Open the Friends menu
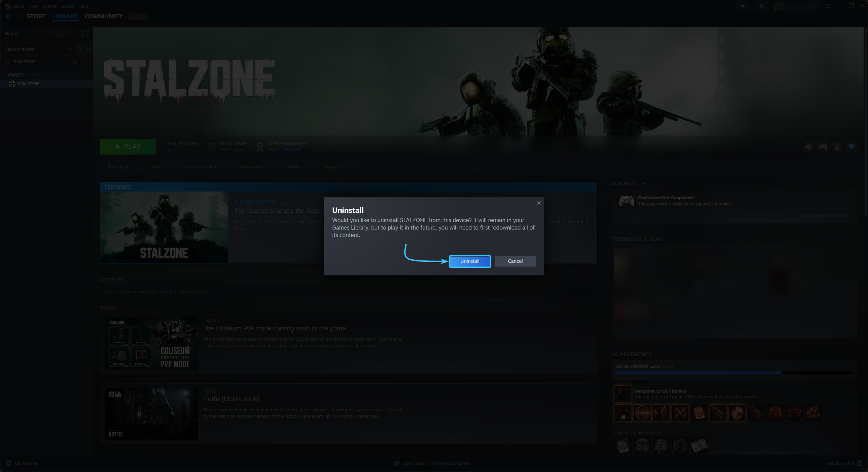868x472 pixels. [50, 6]
